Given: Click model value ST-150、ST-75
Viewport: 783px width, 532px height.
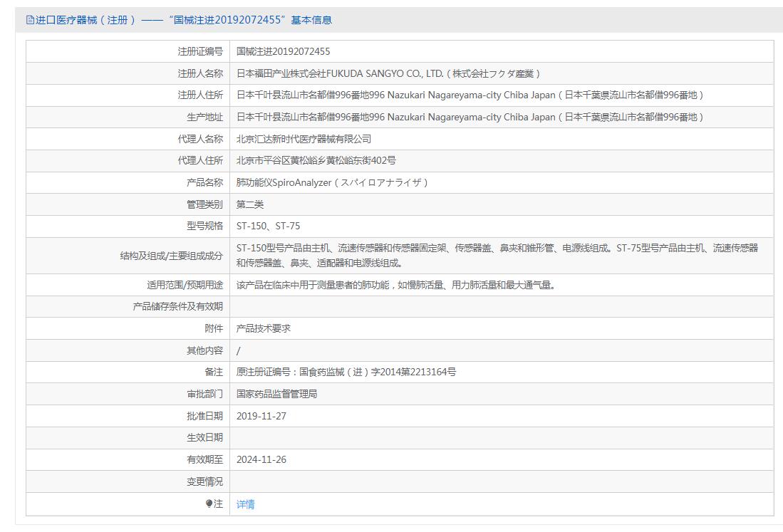Looking at the screenshot, I should tap(268, 226).
